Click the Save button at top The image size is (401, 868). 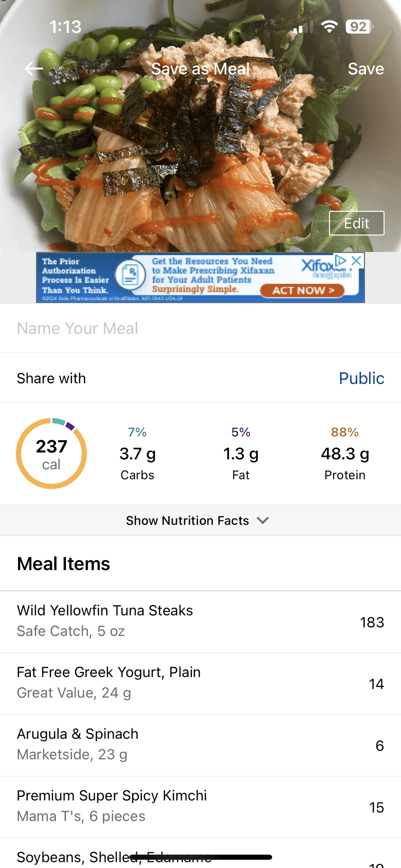click(x=366, y=69)
